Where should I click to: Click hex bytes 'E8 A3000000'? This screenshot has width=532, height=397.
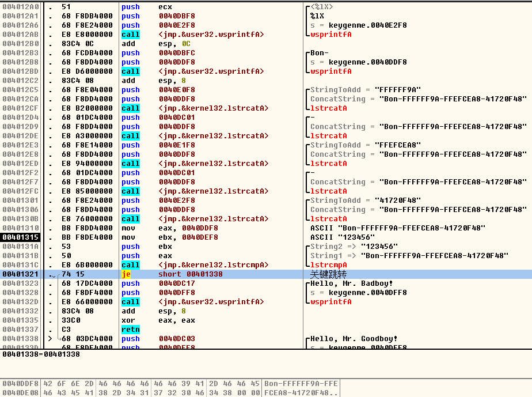tap(87, 135)
